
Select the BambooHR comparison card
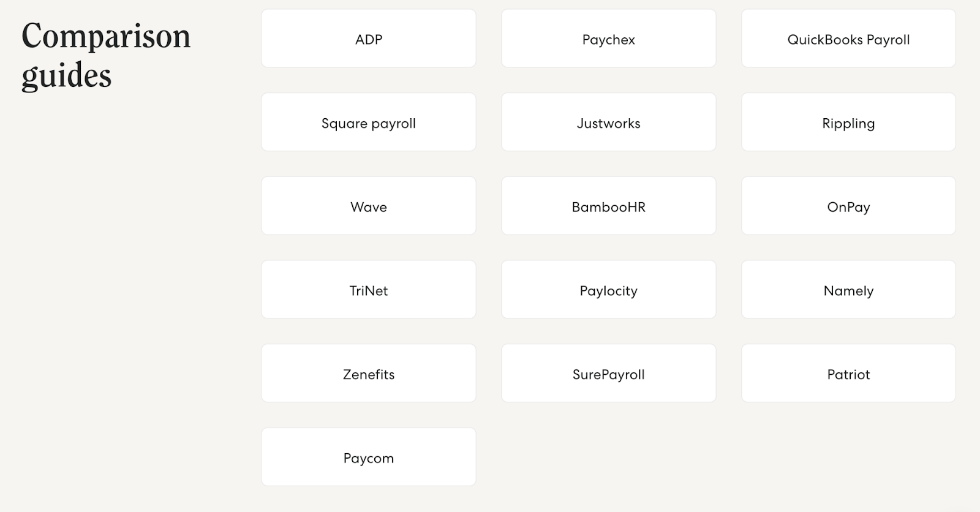click(x=609, y=205)
